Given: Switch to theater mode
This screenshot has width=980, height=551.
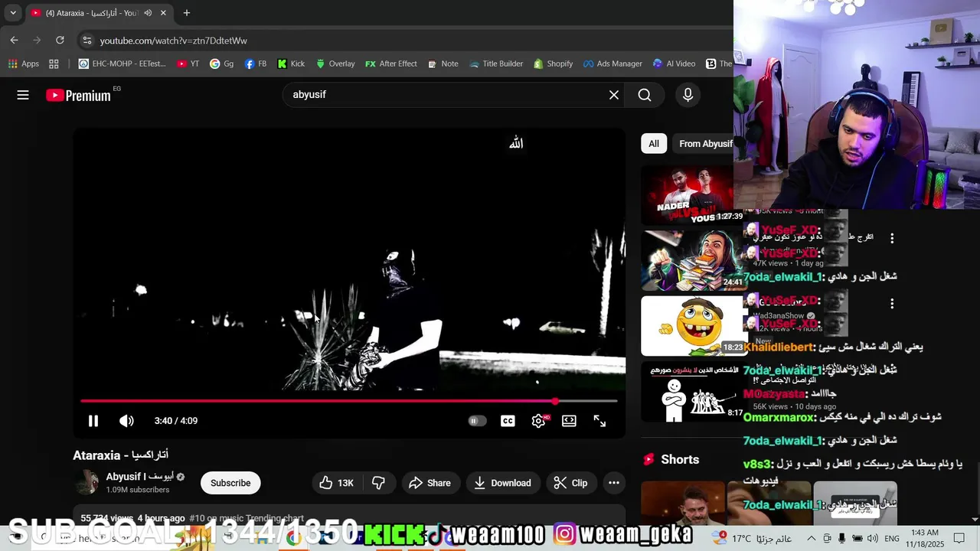Looking at the screenshot, I should point(569,421).
